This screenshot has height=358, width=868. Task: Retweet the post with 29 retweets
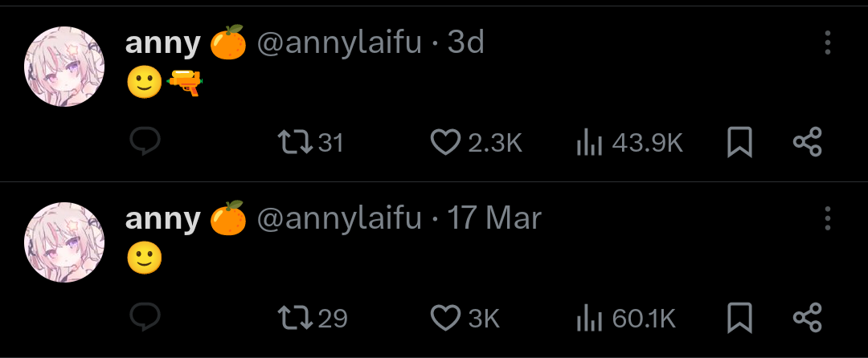(x=312, y=318)
